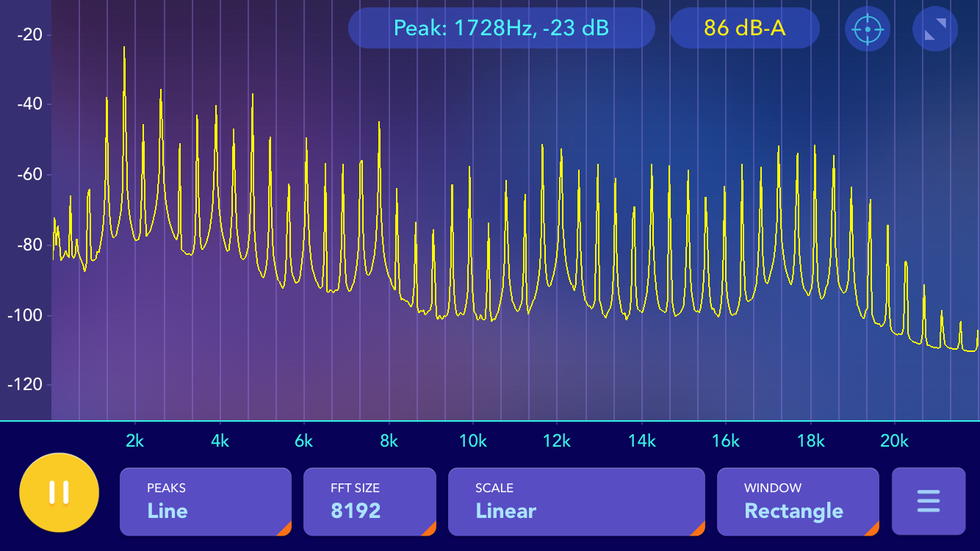Click the 2k frequency axis label

(135, 441)
